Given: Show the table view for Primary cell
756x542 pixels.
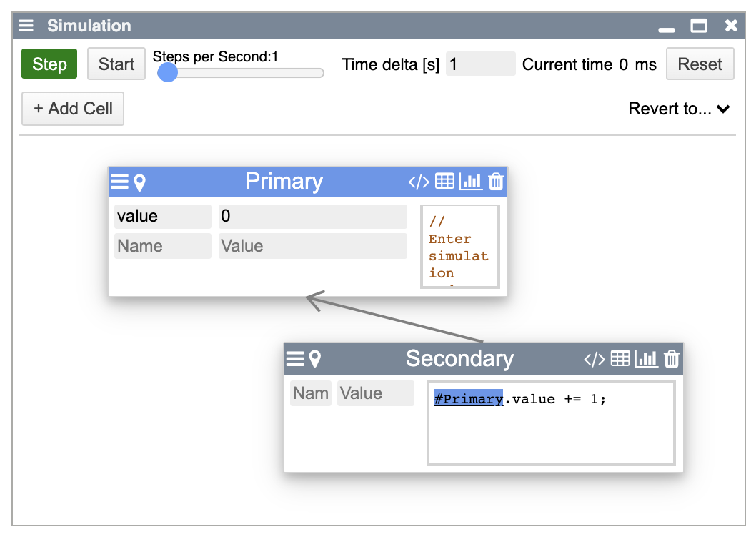Looking at the screenshot, I should pyautogui.click(x=444, y=182).
